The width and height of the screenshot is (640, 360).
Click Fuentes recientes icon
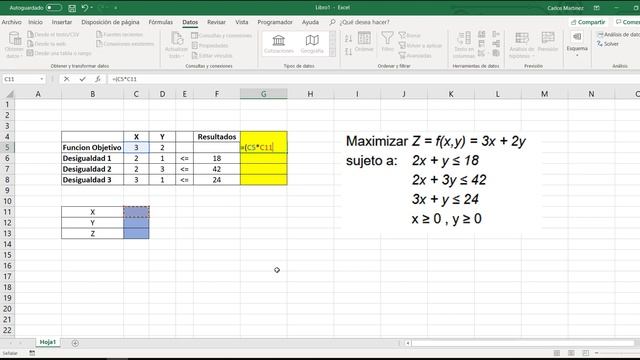(x=99, y=34)
